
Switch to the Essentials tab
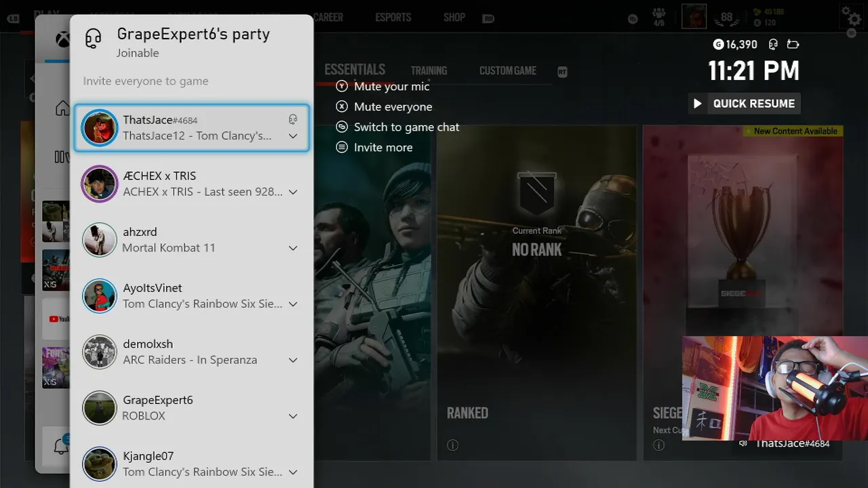click(355, 70)
